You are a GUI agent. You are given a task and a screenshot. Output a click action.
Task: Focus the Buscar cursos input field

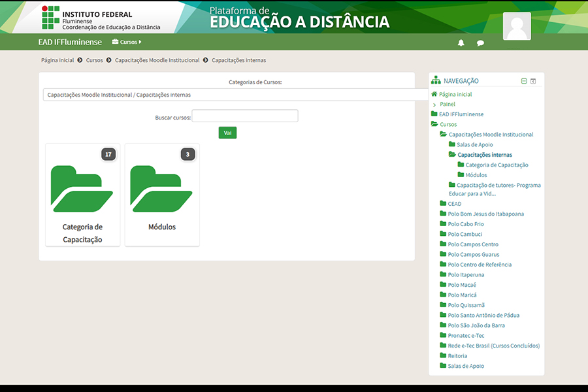point(245,116)
